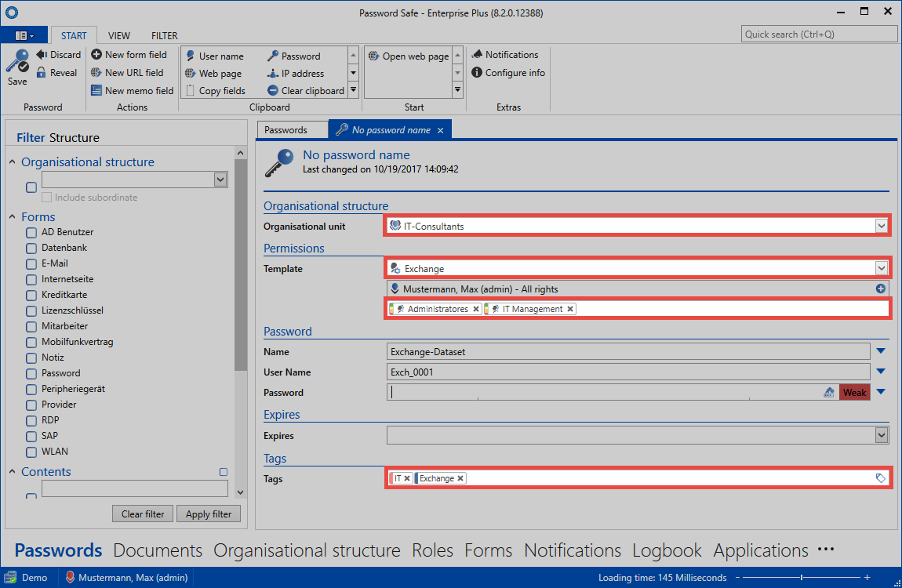The height and width of the screenshot is (588, 902).
Task: Check the Internetseite form filter
Action: click(x=31, y=279)
